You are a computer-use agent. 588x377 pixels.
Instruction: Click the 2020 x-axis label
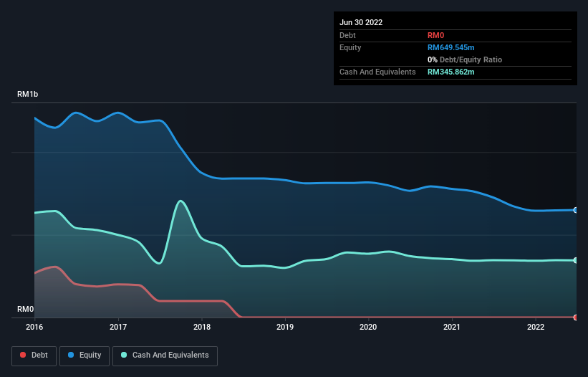(x=368, y=327)
